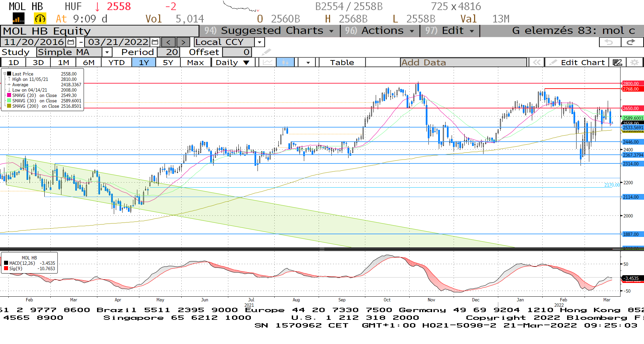Click the yellow gauge icon in header
This screenshot has height=344, width=644.
(x=40, y=18)
